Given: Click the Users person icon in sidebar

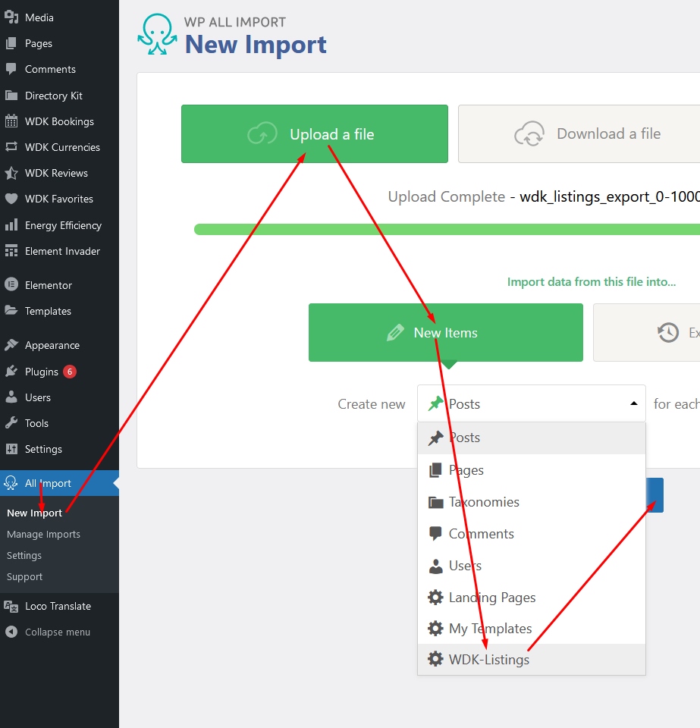Looking at the screenshot, I should point(11,397).
